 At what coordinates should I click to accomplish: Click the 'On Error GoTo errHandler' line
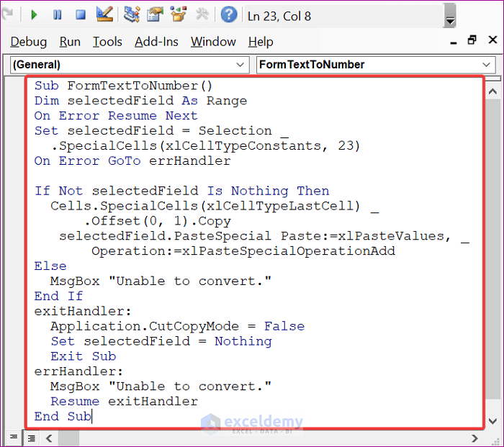132,161
